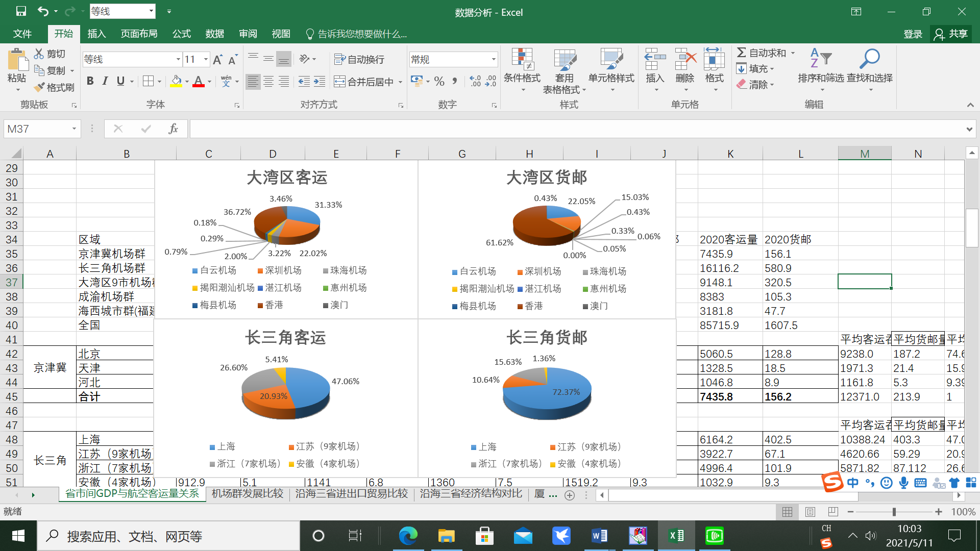Open File Explorer from the taskbar
The image size is (980, 551).
(446, 536)
